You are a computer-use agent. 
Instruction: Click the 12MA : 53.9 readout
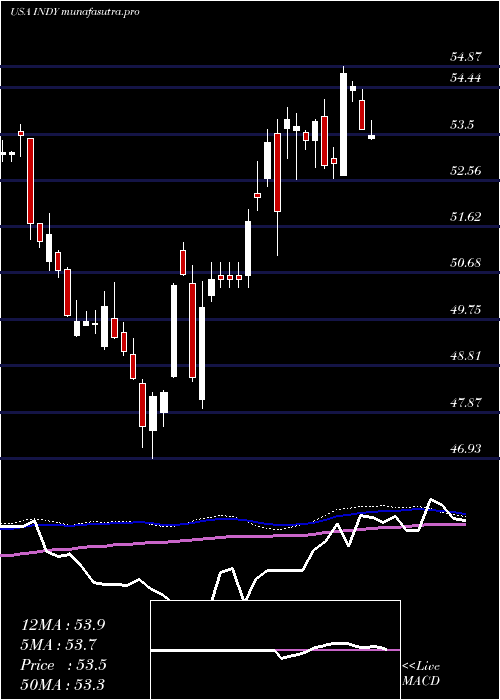[63, 625]
